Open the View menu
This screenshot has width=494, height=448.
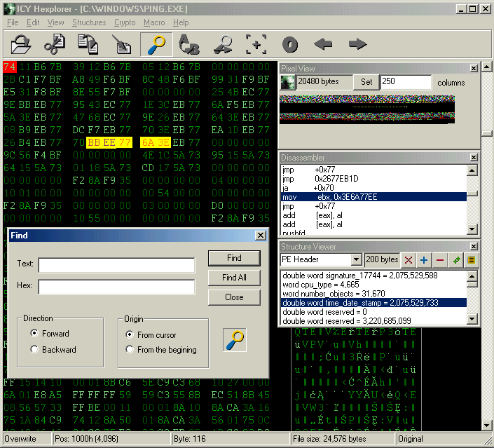coord(55,22)
